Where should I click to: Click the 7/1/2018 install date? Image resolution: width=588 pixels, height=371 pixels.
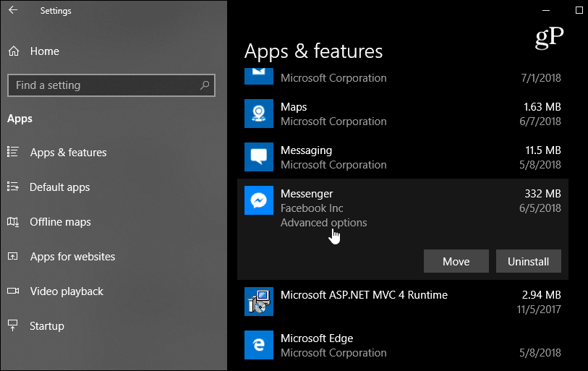click(541, 78)
